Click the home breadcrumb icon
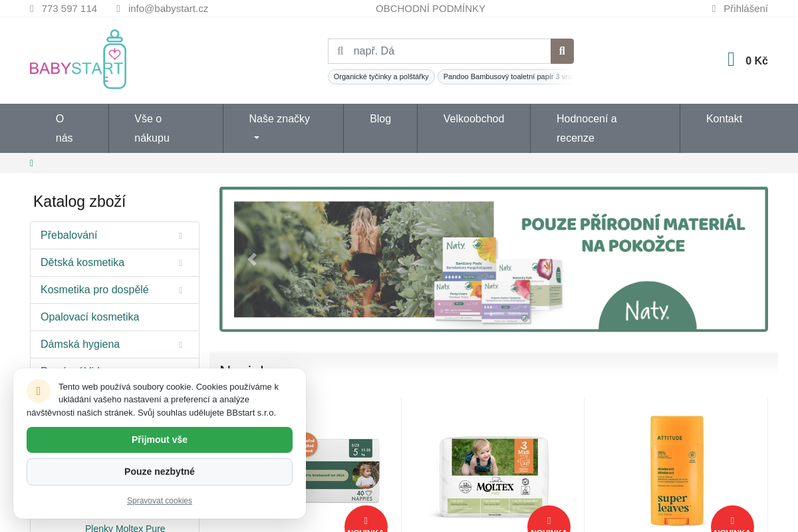This screenshot has width=798, height=532. (31, 163)
